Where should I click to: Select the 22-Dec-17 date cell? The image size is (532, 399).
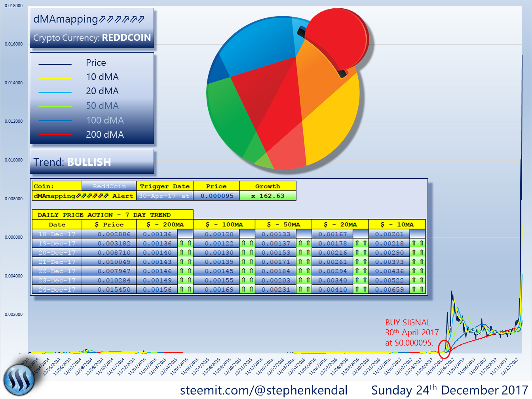(x=57, y=271)
